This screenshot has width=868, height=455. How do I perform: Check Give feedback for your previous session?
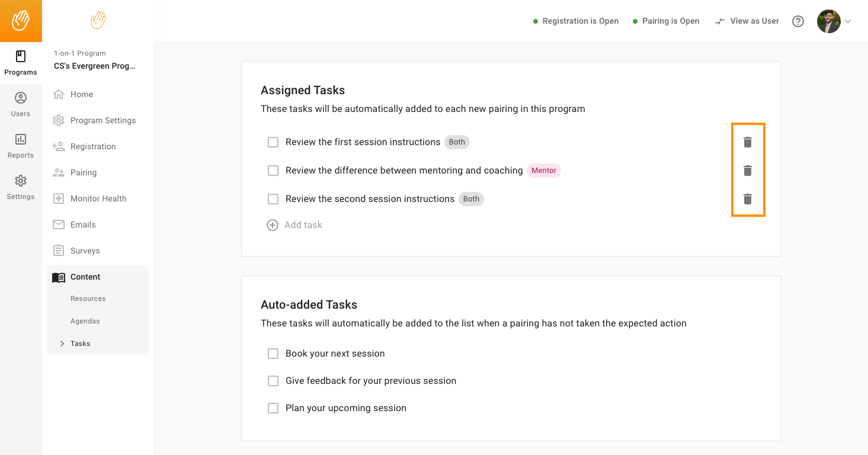tap(273, 381)
